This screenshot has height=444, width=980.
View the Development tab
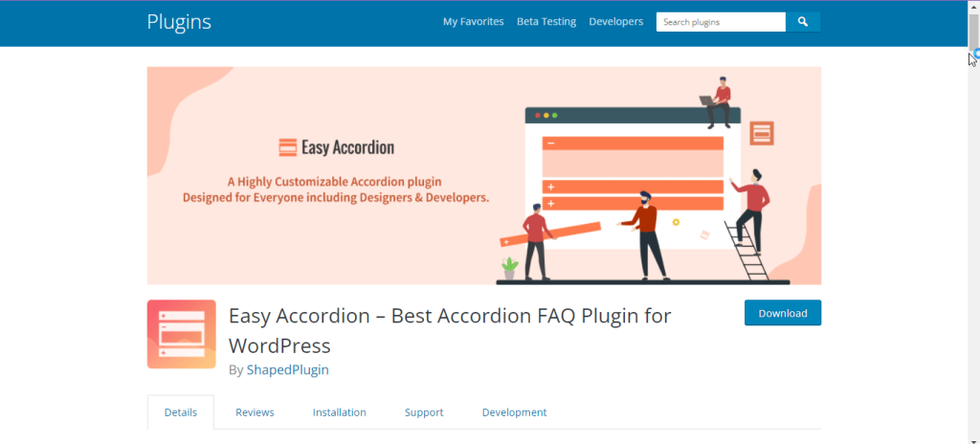tap(514, 412)
